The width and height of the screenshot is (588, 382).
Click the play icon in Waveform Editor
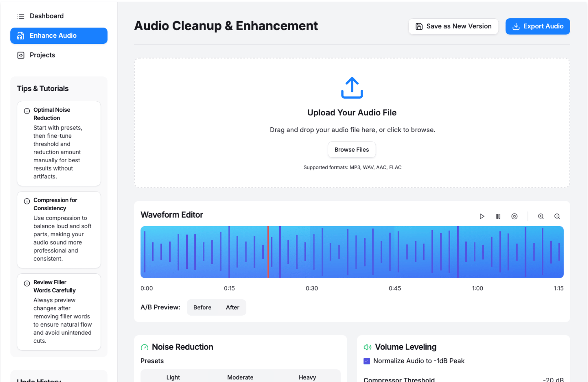(x=482, y=216)
